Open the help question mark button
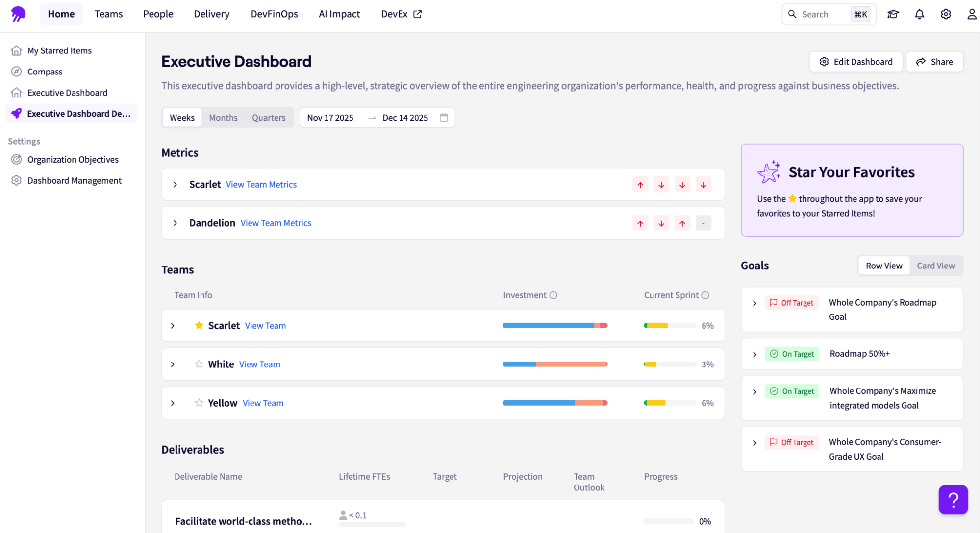Viewport: 980px width, 533px height. (953, 500)
